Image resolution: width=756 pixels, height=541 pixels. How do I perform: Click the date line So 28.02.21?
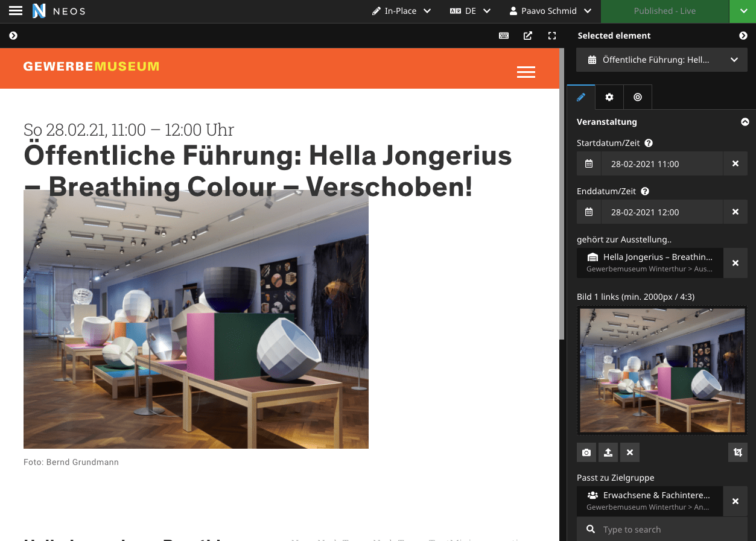(x=129, y=130)
